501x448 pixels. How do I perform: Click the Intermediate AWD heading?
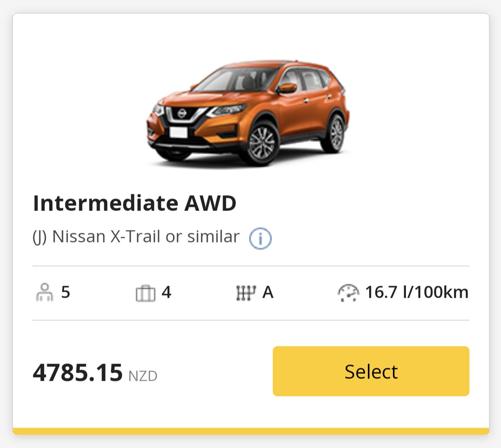click(135, 203)
